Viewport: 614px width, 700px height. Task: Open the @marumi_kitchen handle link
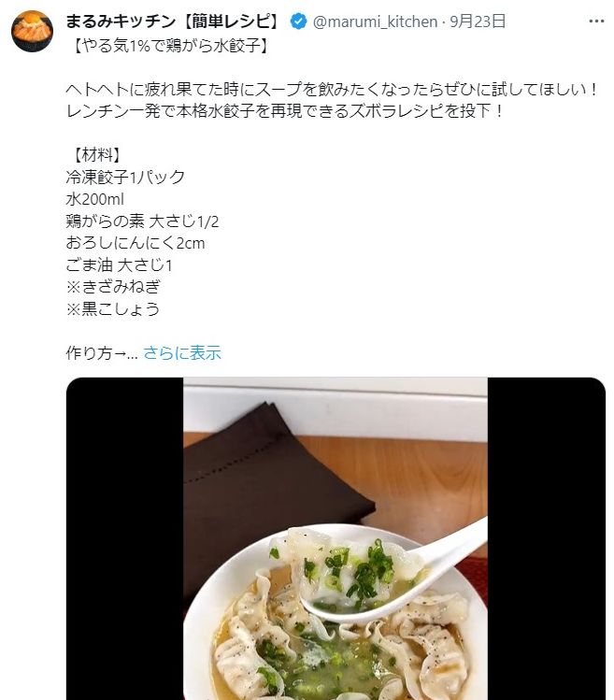[x=375, y=21]
